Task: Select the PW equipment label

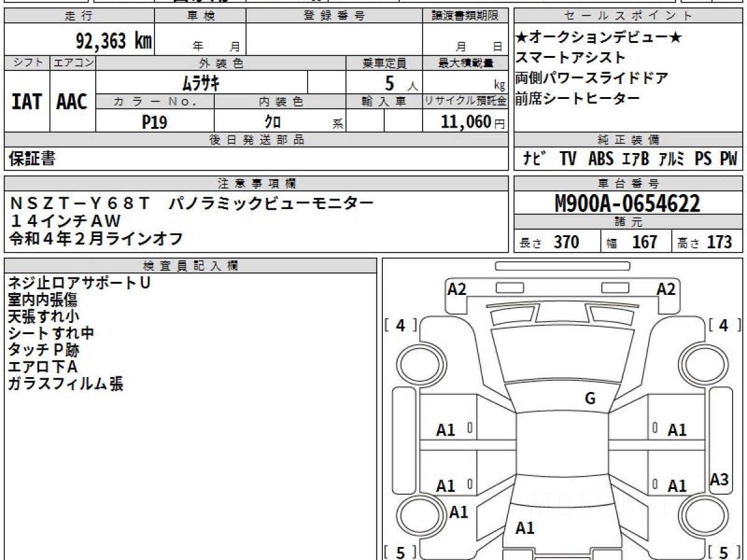Action: [728, 159]
